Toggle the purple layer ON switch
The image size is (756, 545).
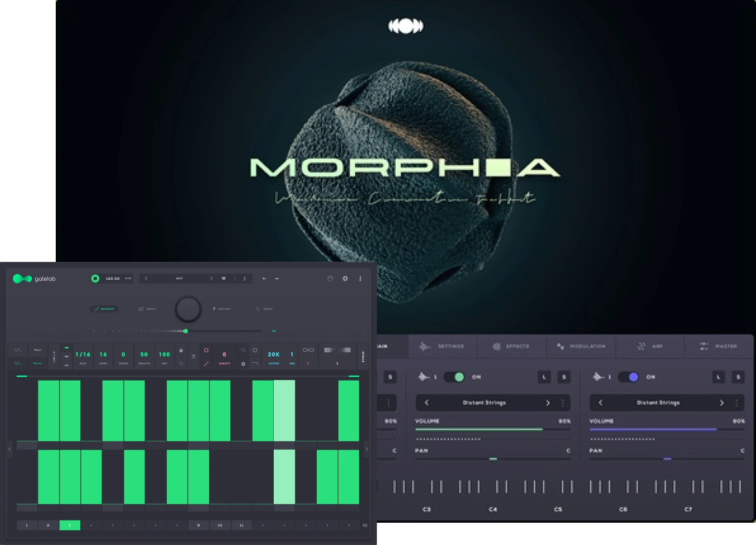click(x=629, y=377)
